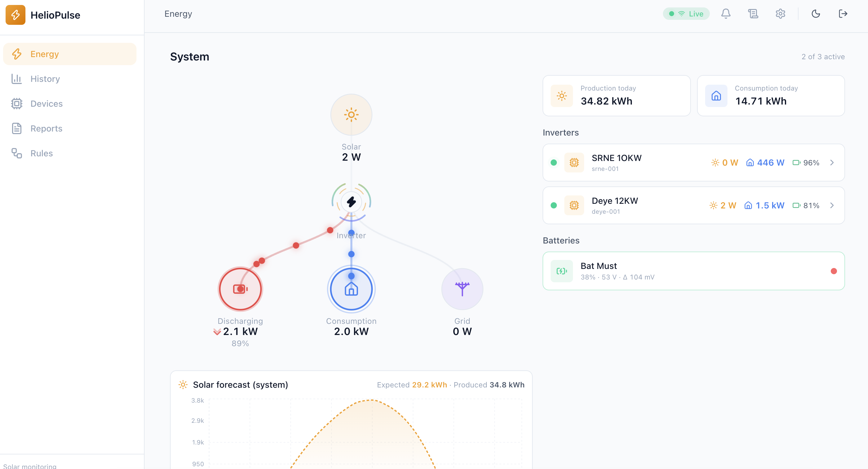Click the Consumption home node
This screenshot has height=469, width=868.
pos(351,289)
